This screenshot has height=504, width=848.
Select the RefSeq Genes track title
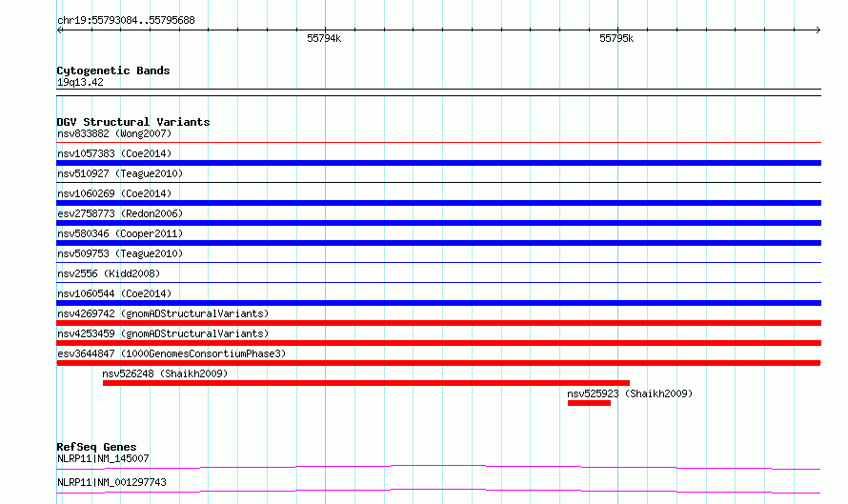point(96,447)
